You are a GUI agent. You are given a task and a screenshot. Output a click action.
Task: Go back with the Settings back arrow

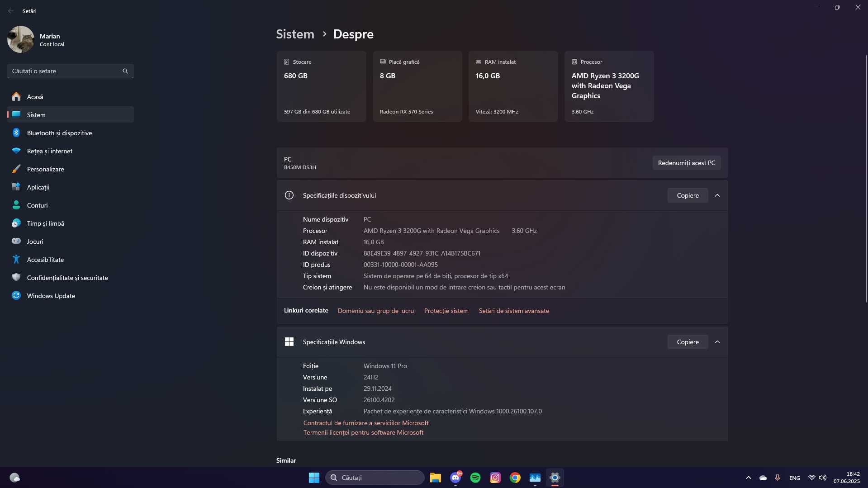pyautogui.click(x=11, y=11)
